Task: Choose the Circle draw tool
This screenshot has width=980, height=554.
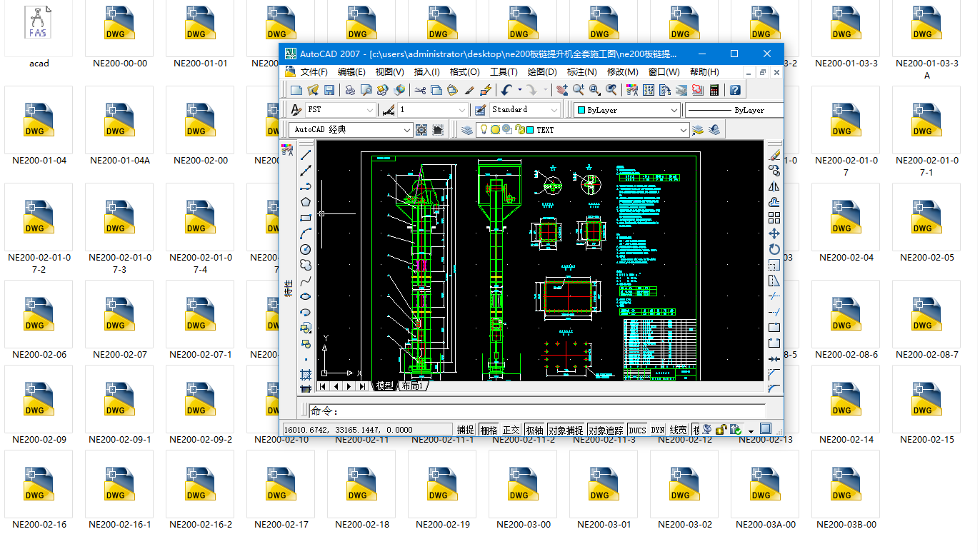Action: tap(306, 249)
